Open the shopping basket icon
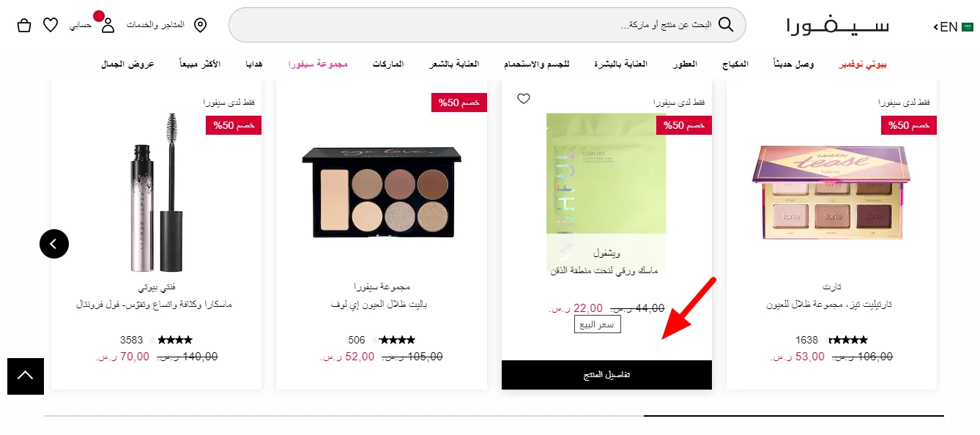980x435 pixels. [23, 25]
